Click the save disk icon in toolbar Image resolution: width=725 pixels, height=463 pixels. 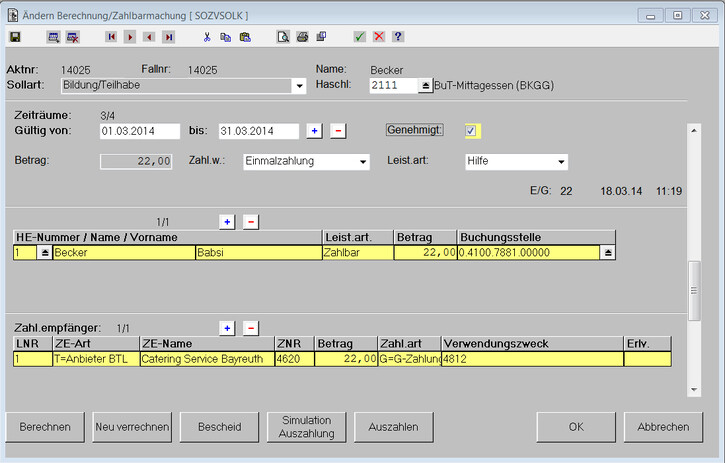coord(15,37)
